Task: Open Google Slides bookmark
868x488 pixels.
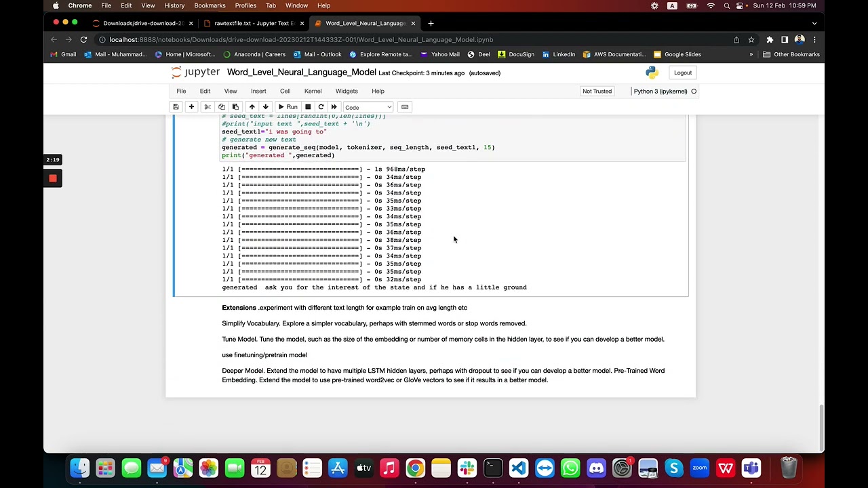Action: click(x=677, y=54)
